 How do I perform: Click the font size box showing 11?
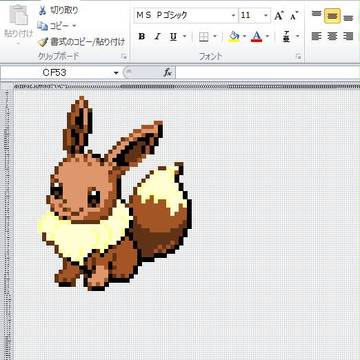tap(250, 15)
